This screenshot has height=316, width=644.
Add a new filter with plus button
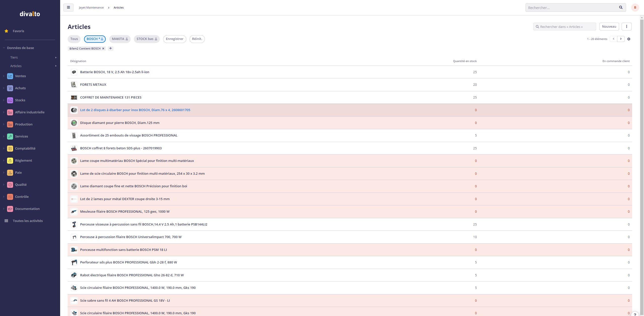(110, 48)
